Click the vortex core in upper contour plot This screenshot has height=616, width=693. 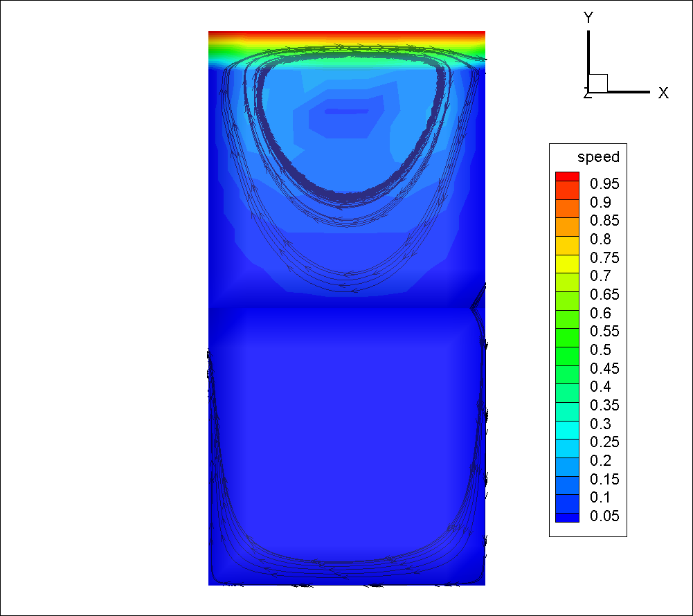[x=346, y=111]
